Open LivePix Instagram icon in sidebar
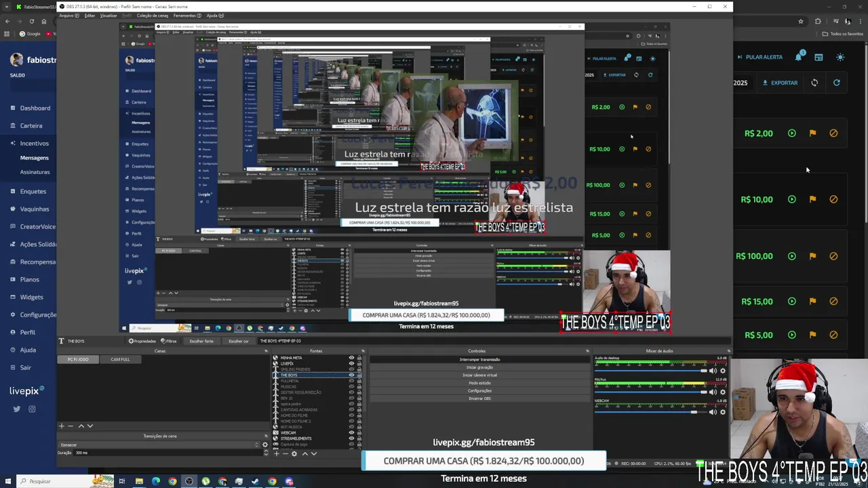This screenshot has width=868, height=488. click(x=32, y=409)
